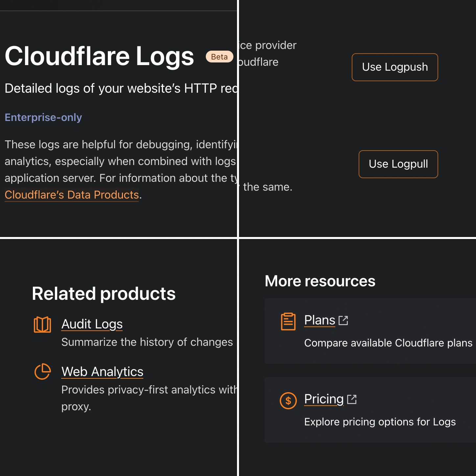
Task: Click the Related products heading
Action: point(104,294)
